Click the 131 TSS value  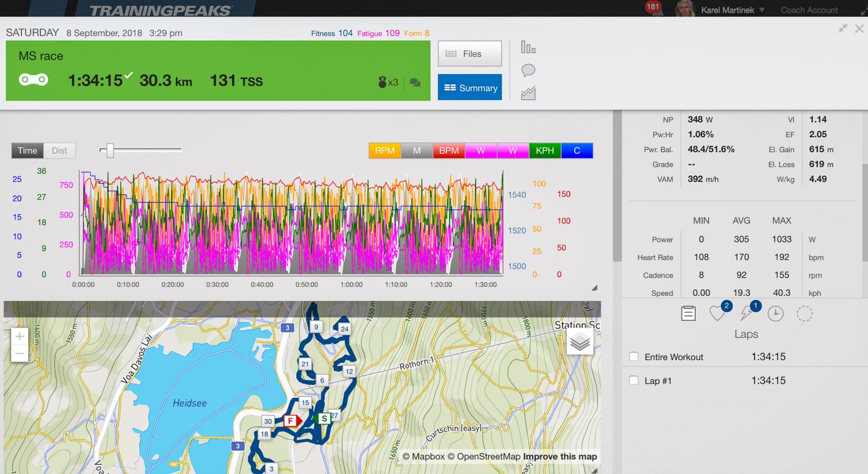(236, 80)
